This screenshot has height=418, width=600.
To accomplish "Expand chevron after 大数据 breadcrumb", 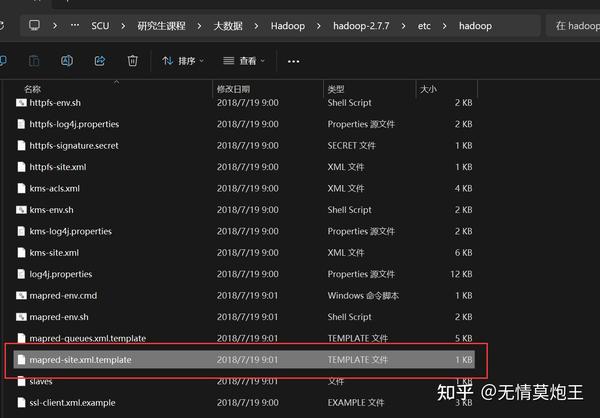I will pos(256,26).
